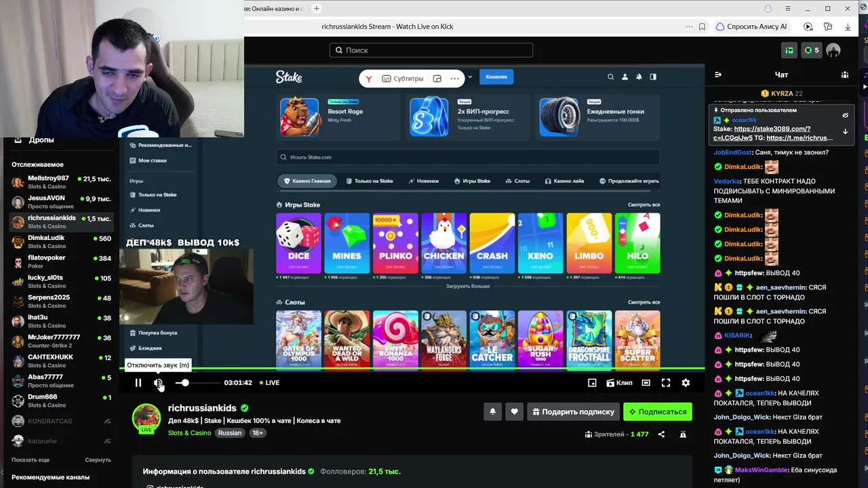Open the Kick points counter showing 5

(811, 50)
